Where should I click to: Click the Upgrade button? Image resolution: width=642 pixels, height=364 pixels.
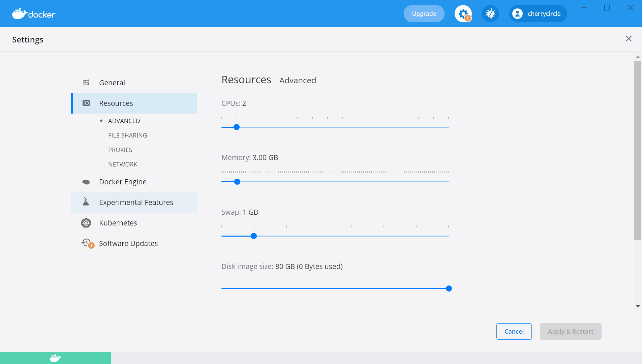click(424, 13)
